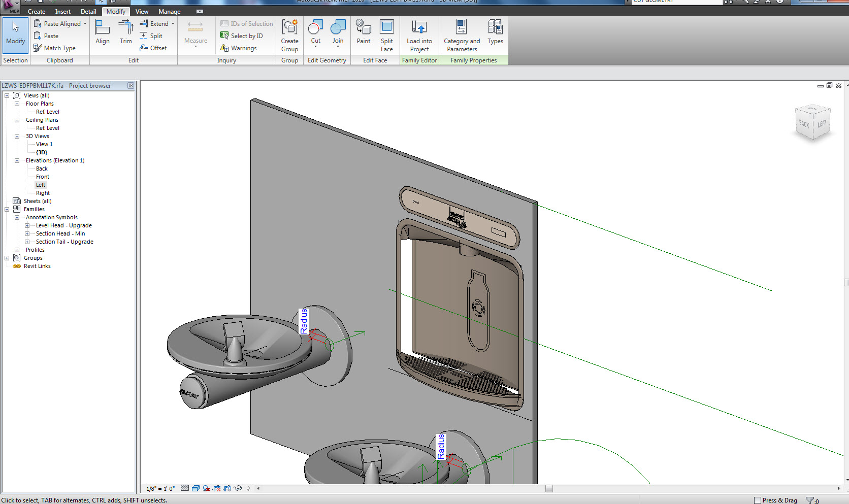Toggle Temporary Hide/Isolate sunglasses icon
Image resolution: width=849 pixels, height=504 pixels.
[238, 488]
